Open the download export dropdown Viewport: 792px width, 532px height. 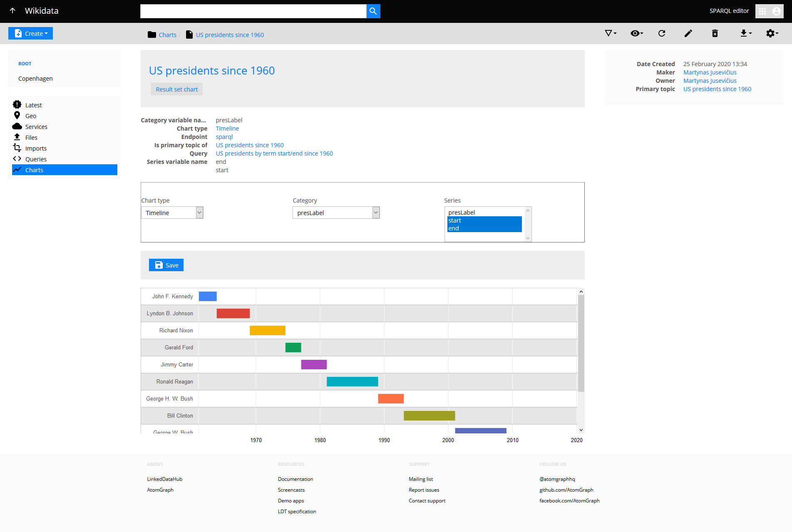click(746, 33)
